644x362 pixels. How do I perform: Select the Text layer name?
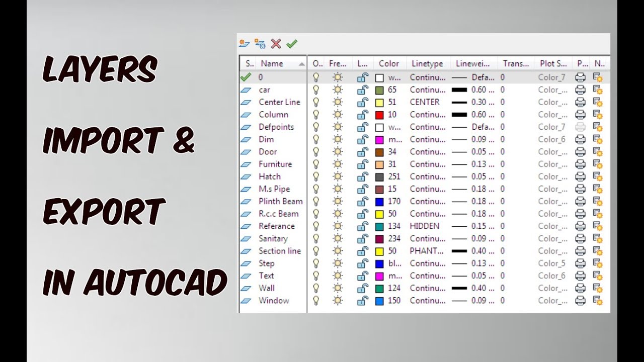click(266, 276)
